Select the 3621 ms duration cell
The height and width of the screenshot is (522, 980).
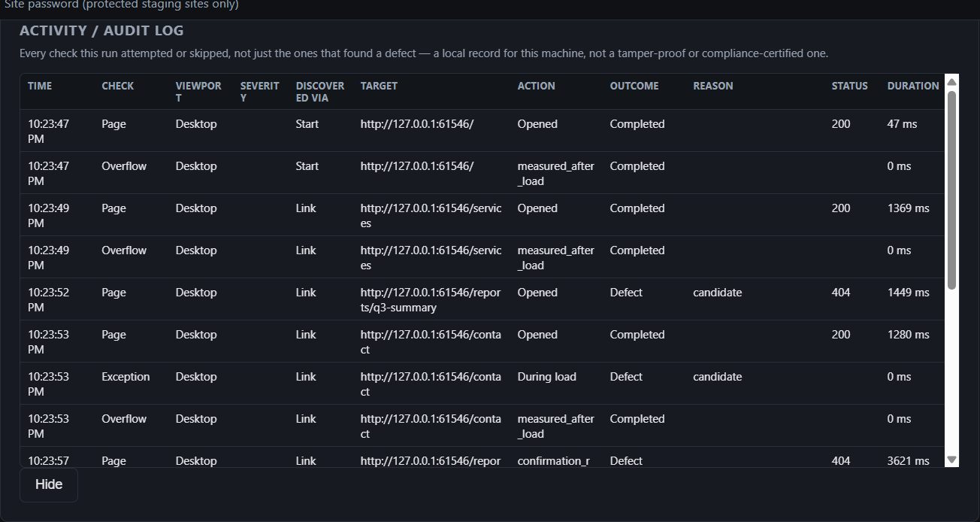pyautogui.click(x=909, y=461)
